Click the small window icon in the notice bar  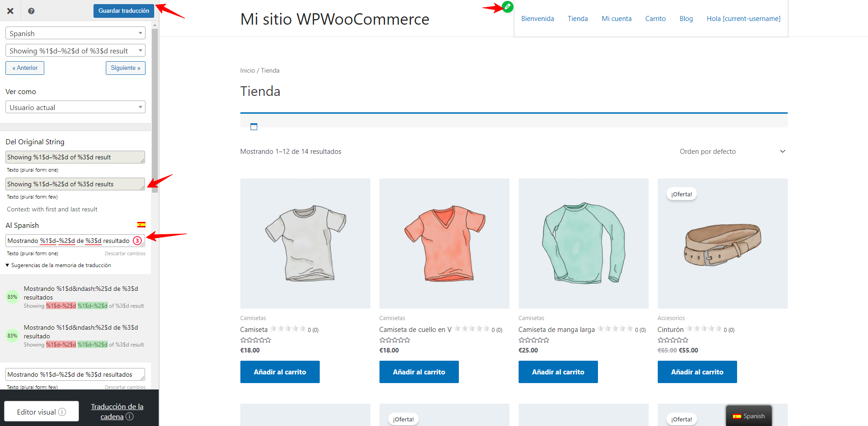click(x=254, y=126)
